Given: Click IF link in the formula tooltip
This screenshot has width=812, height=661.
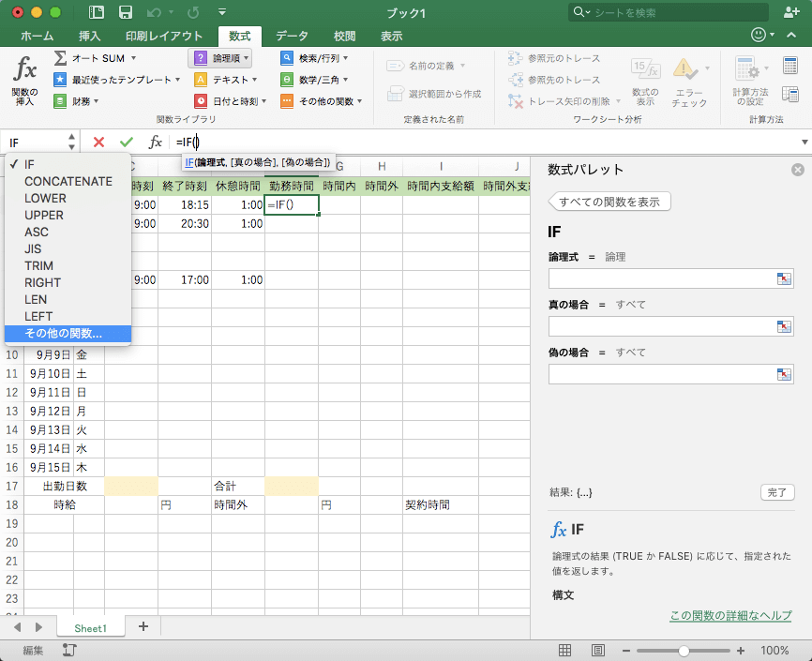Looking at the screenshot, I should (189, 162).
